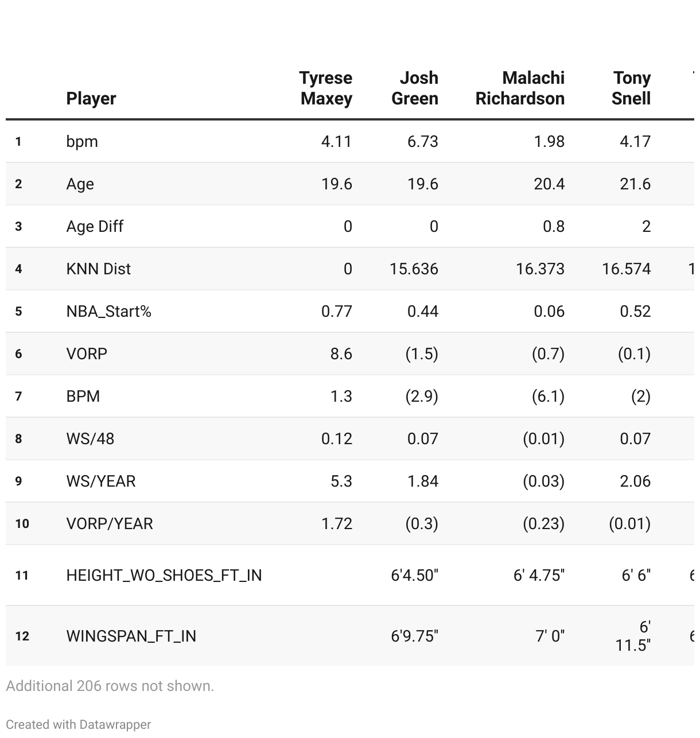Select the Malachi Richardson column header
This screenshot has width=700, height=738.
click(x=520, y=88)
